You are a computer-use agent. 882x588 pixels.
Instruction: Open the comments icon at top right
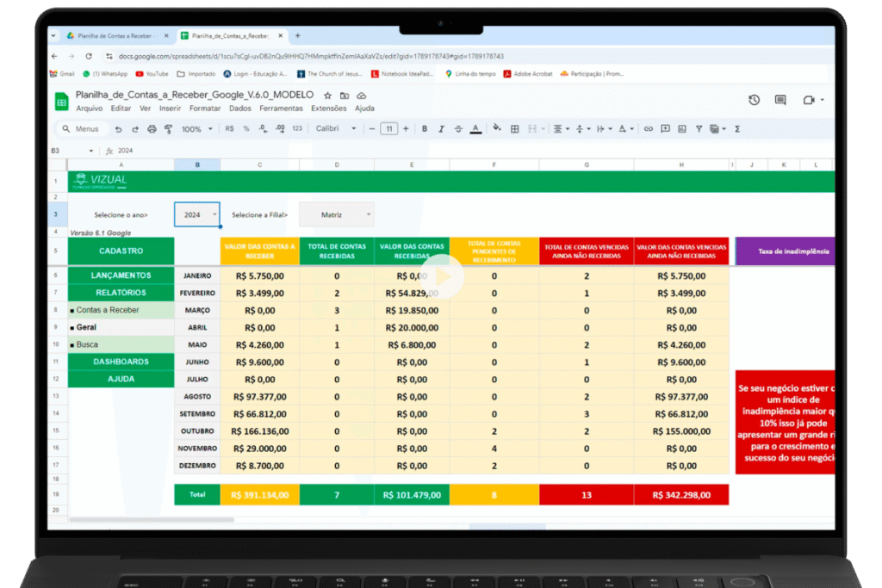pyautogui.click(x=780, y=100)
